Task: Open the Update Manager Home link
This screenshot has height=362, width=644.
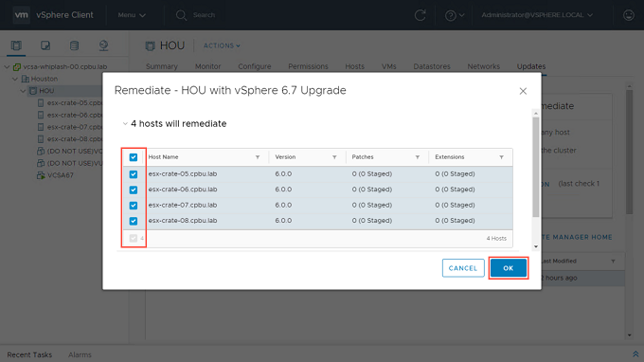Action: tap(577, 237)
